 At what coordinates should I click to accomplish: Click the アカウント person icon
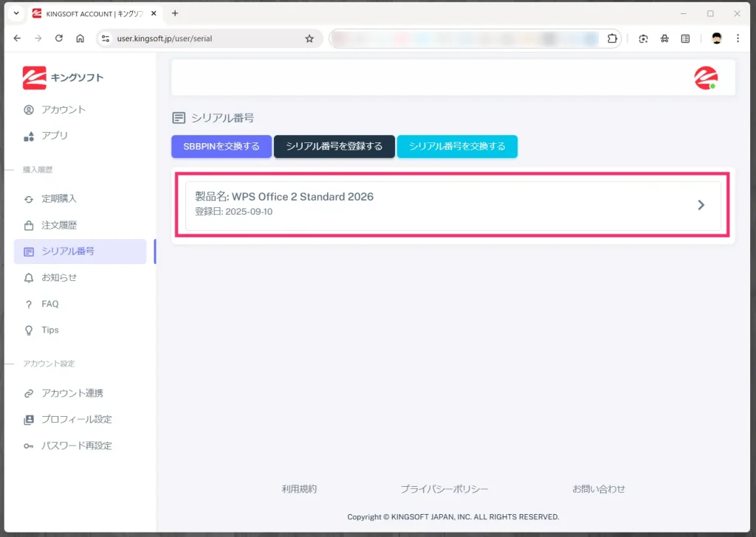29,110
